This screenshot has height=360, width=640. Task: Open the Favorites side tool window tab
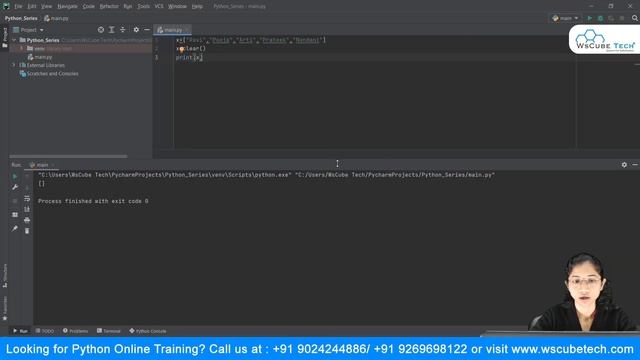(x=4, y=308)
